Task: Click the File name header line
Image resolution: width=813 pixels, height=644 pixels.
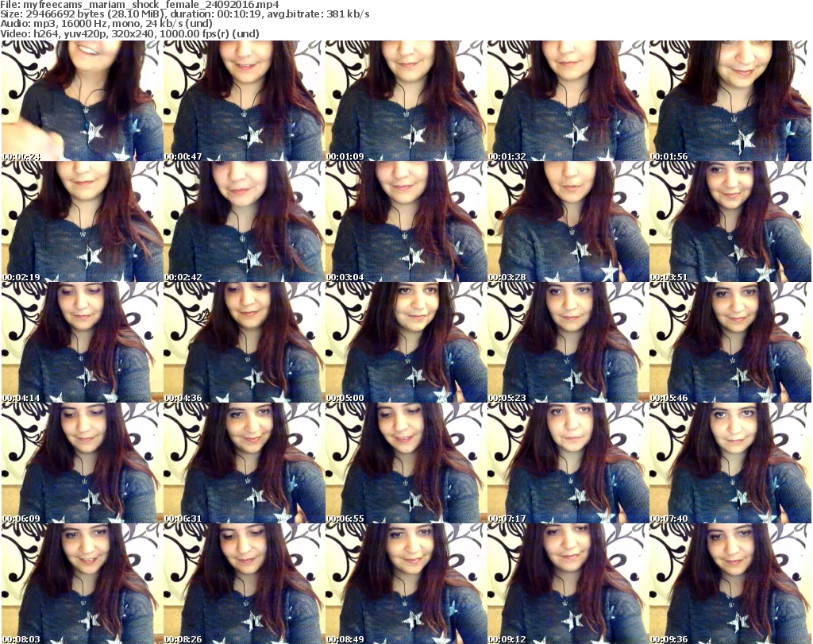Action: click(x=140, y=5)
